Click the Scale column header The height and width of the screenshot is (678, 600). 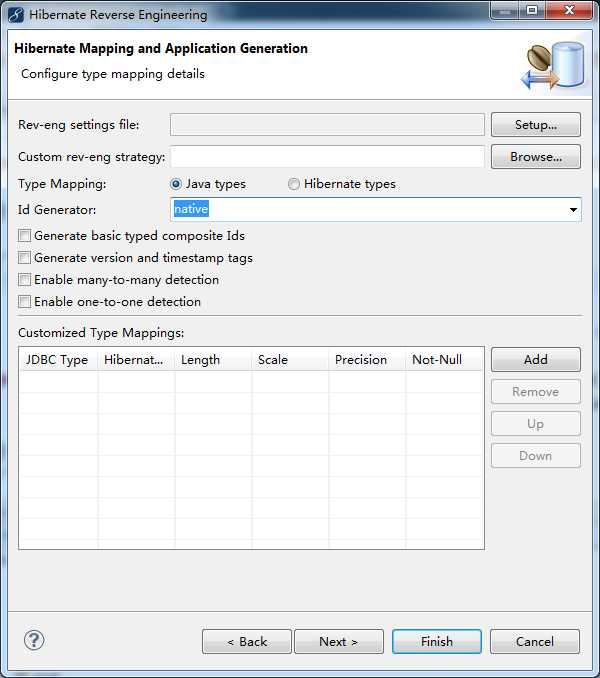tap(290, 359)
